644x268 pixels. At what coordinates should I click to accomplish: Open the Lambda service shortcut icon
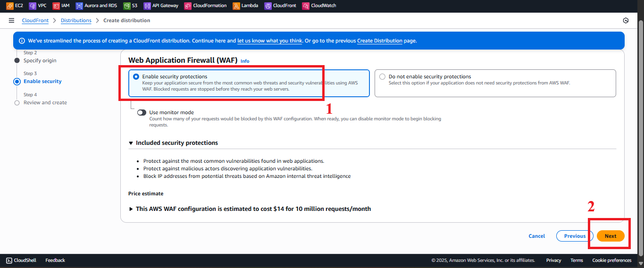coord(236,6)
